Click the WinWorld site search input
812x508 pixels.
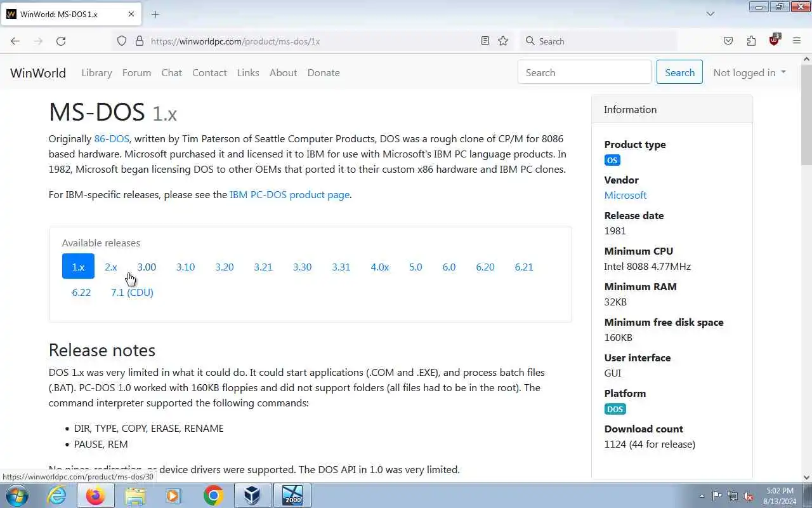click(x=584, y=72)
